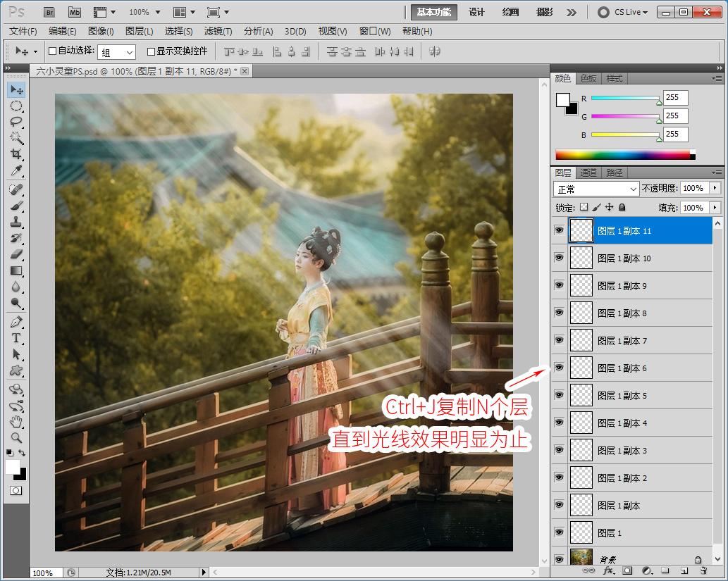Select the Blur tool
728x581 pixels.
tap(16, 287)
